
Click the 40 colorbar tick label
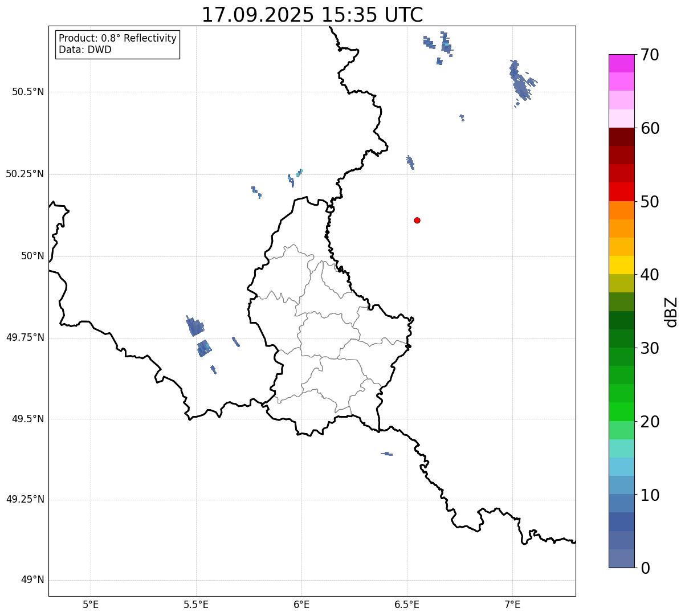650,275
